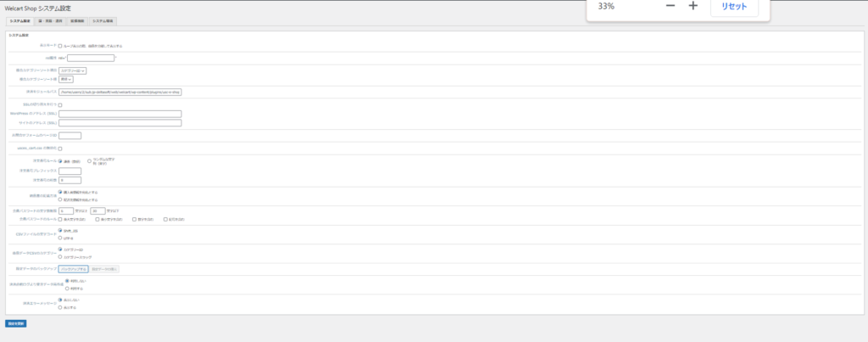Switch to the システム設定 tab

click(19, 20)
